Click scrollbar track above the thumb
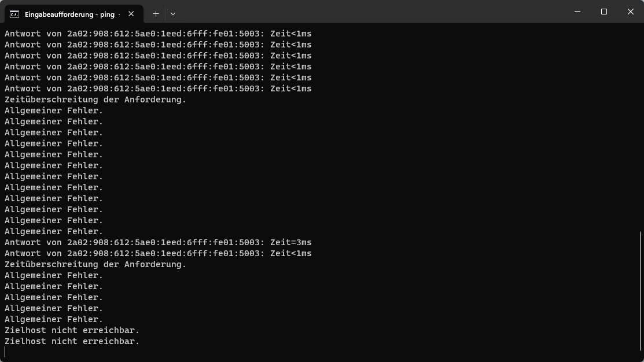 click(x=641, y=127)
